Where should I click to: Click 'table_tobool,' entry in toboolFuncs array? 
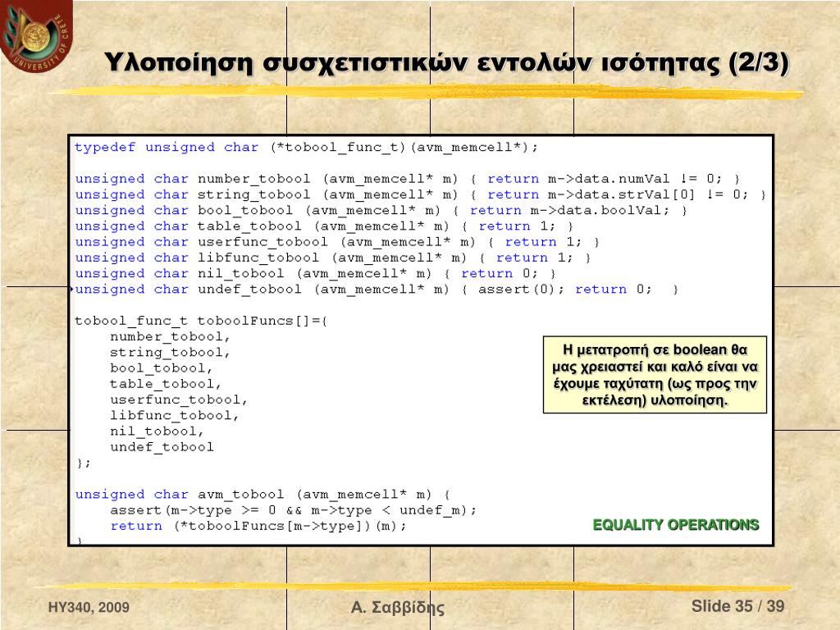(x=166, y=384)
